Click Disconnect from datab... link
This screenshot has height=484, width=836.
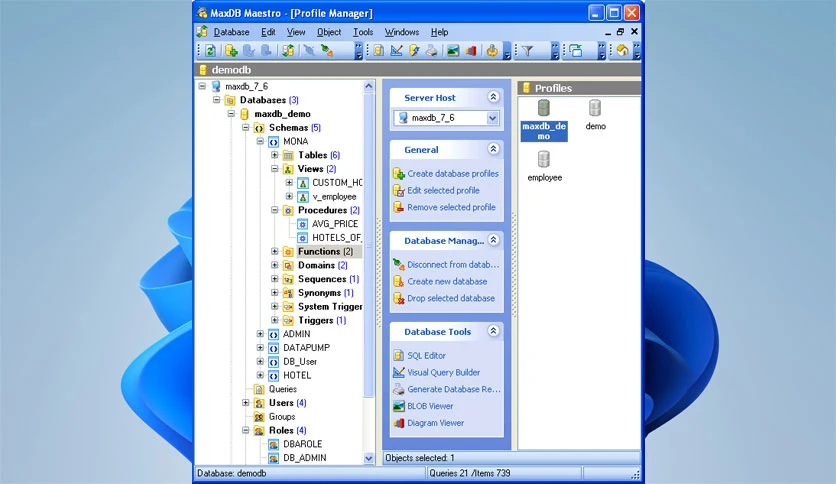click(453, 265)
